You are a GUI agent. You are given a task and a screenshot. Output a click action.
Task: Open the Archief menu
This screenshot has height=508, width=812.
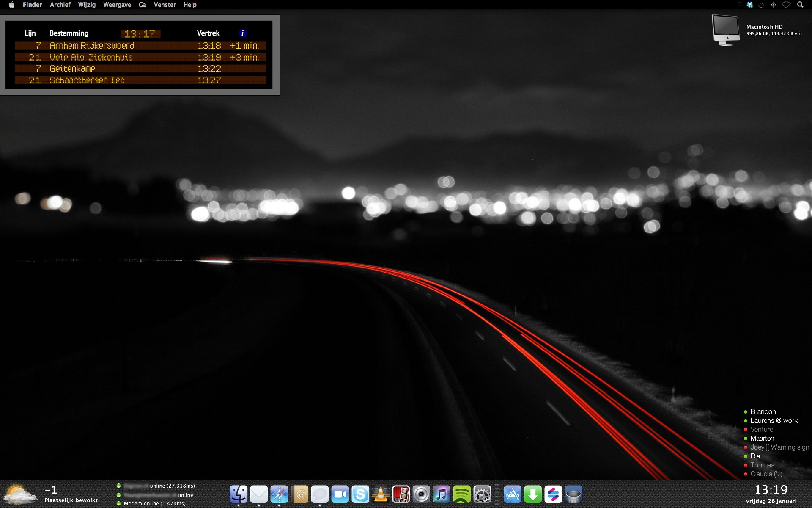click(x=60, y=5)
